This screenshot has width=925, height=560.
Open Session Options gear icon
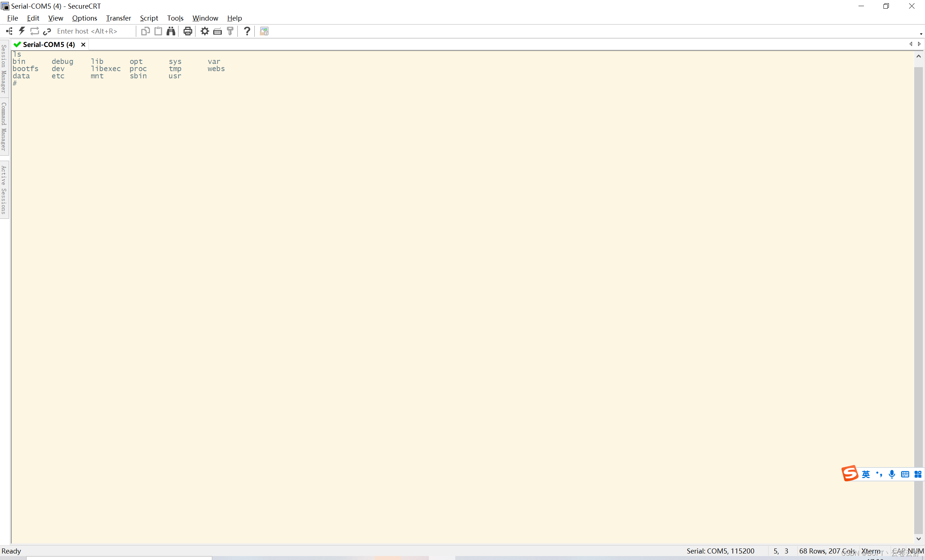(205, 31)
